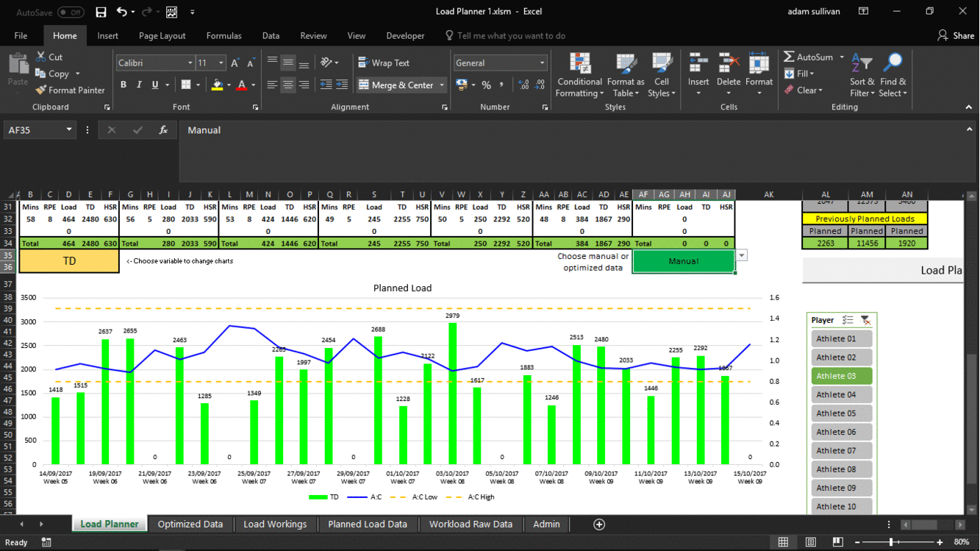Click the Share button
Viewport: 980px width, 551px height.
[x=955, y=35]
